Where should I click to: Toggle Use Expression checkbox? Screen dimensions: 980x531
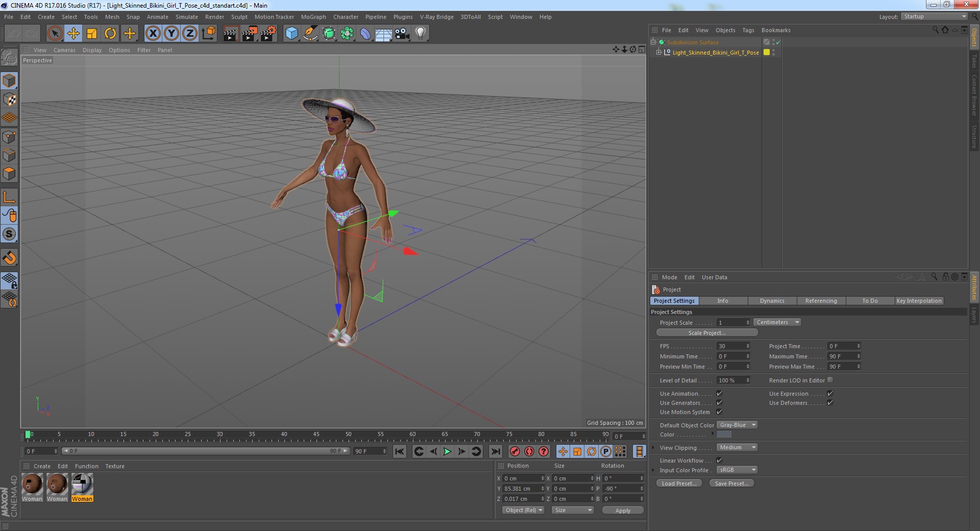(830, 393)
